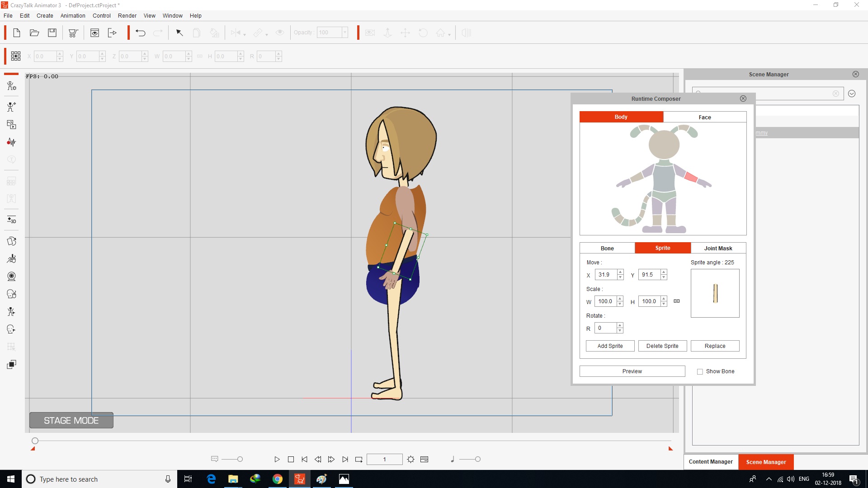The image size is (868, 488).
Task: Open the Actor Composer icon in left sidebar
Action: (x=12, y=86)
